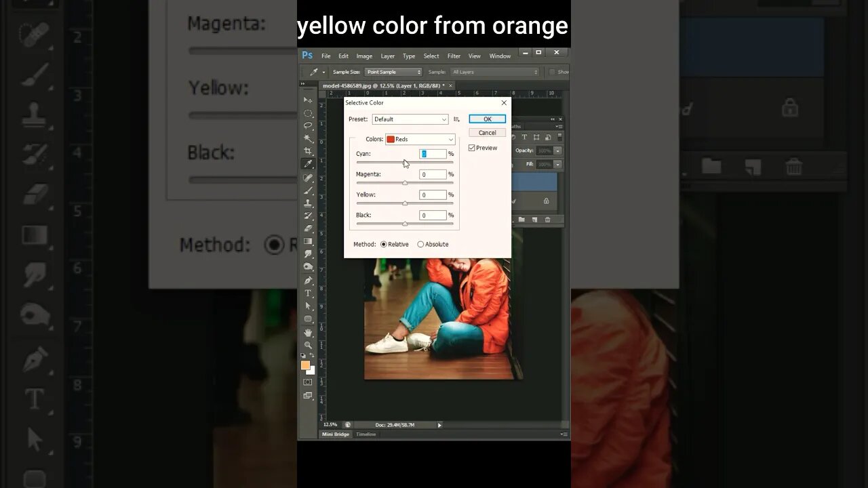Open the status bar info arrow
The width and height of the screenshot is (868, 488).
[439, 425]
